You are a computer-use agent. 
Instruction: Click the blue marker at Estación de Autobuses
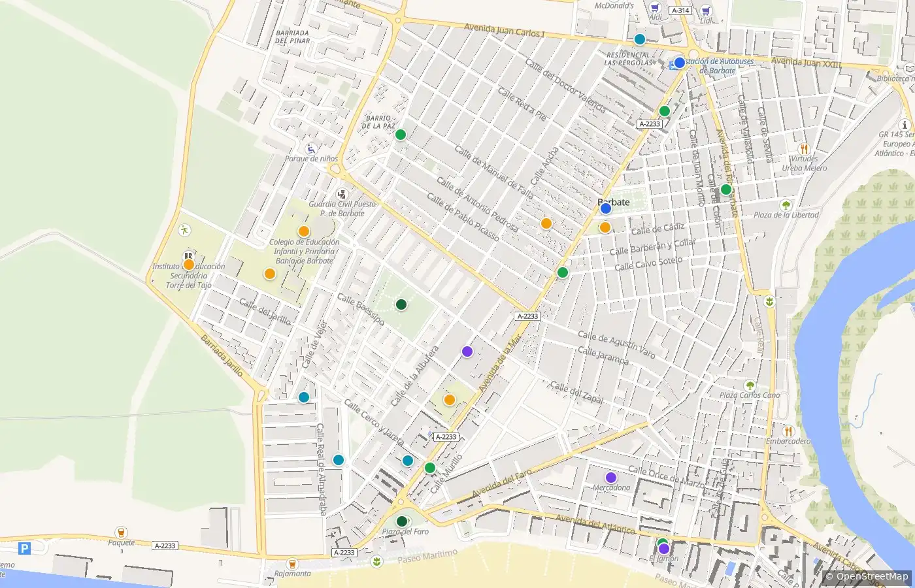(679, 63)
